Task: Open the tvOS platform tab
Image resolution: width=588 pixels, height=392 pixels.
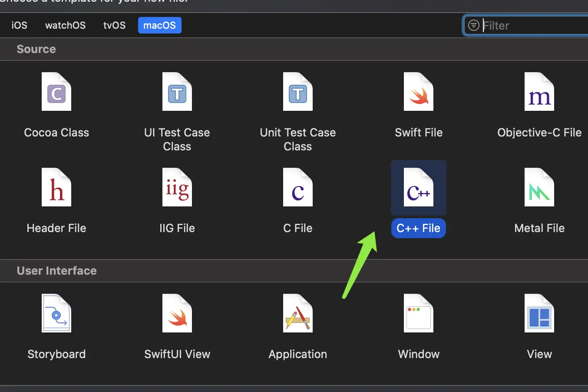Action: click(115, 25)
